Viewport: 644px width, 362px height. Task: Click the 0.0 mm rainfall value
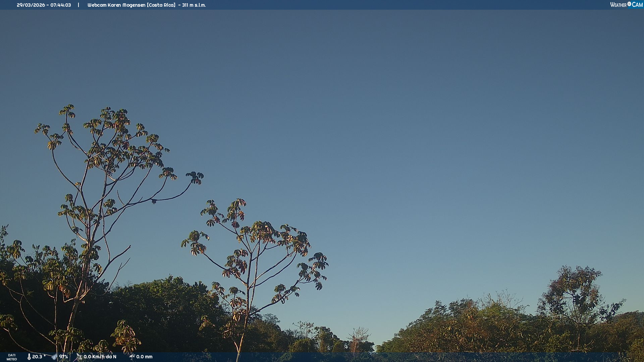[x=144, y=357]
